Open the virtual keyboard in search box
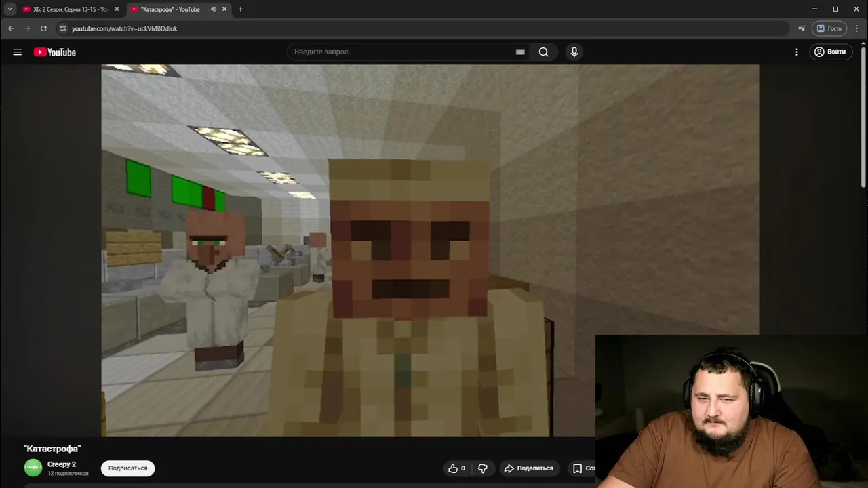 (x=520, y=52)
